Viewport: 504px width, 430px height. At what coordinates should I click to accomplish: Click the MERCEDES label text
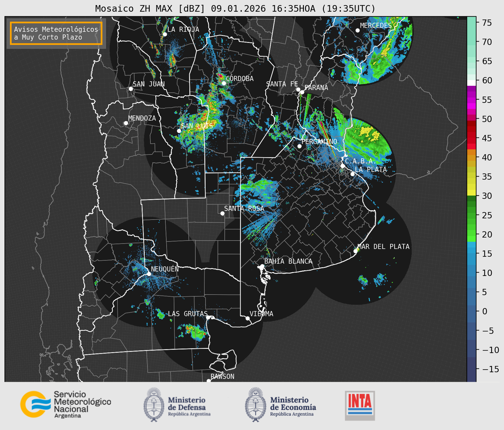pos(376,26)
